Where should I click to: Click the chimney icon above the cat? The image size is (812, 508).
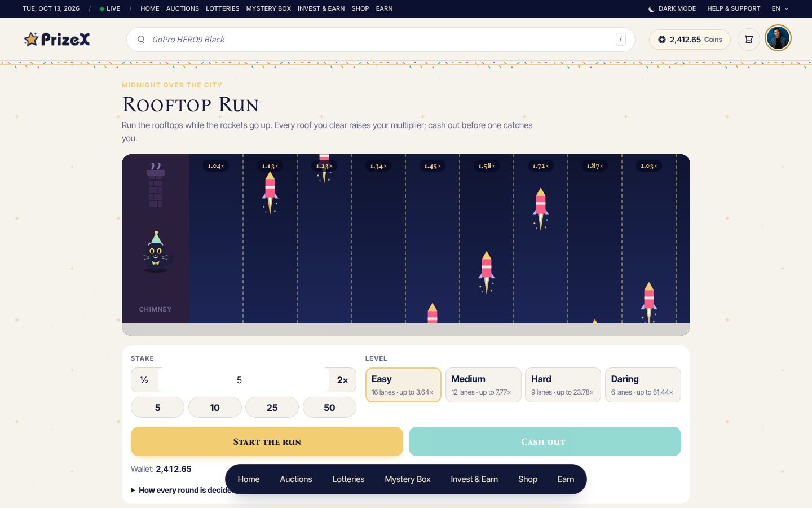[x=156, y=185]
